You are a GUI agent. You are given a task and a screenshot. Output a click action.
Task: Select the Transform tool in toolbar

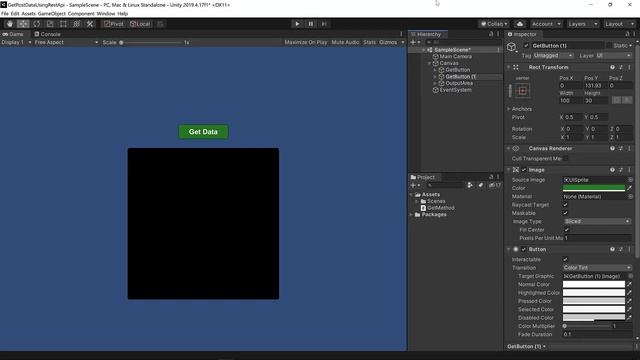point(77,24)
